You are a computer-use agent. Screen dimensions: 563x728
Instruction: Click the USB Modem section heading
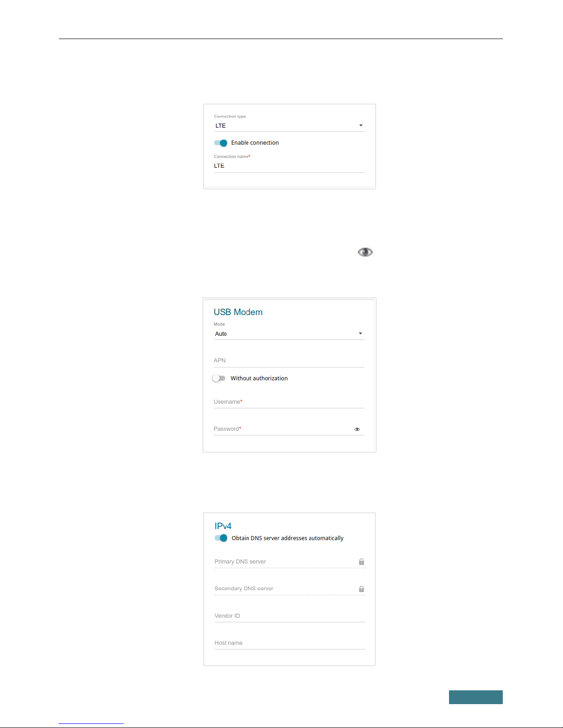[x=238, y=312]
